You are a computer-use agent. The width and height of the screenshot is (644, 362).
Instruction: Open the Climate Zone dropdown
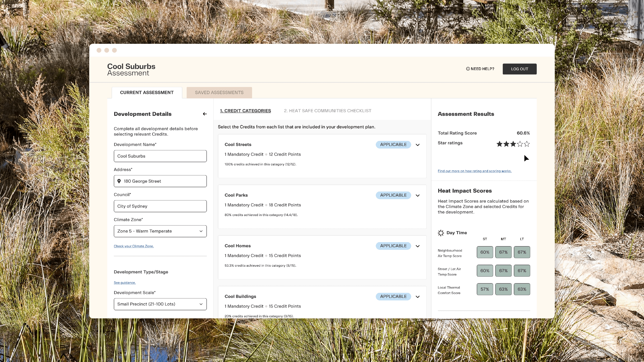click(160, 231)
